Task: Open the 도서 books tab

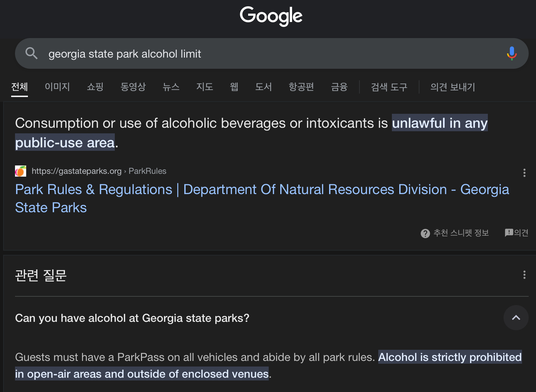Action: (x=263, y=87)
